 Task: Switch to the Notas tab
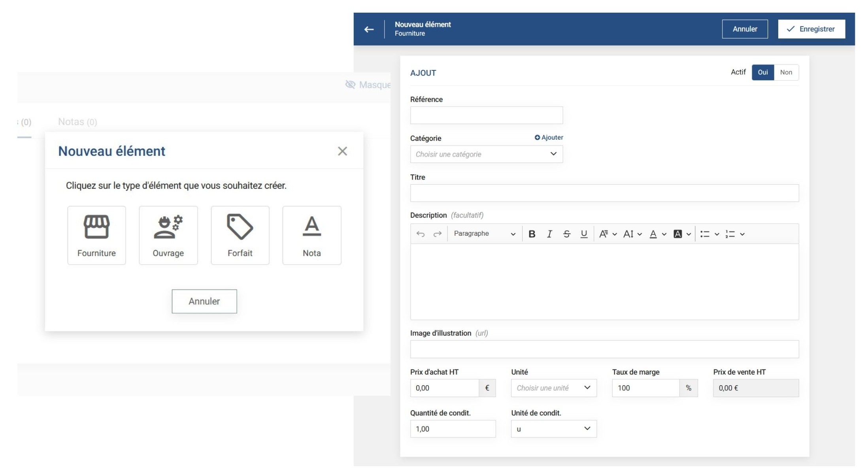[77, 122]
